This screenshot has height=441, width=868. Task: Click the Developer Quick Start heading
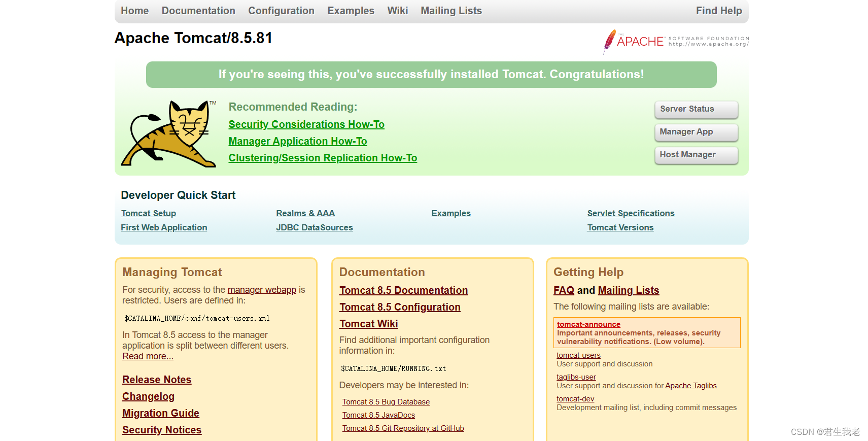click(x=178, y=195)
